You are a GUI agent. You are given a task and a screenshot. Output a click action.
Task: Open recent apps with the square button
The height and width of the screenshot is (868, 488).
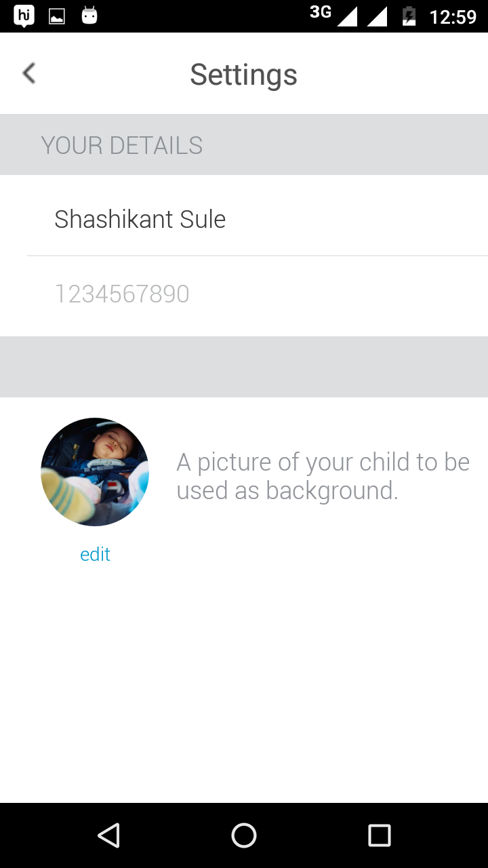pyautogui.click(x=380, y=835)
